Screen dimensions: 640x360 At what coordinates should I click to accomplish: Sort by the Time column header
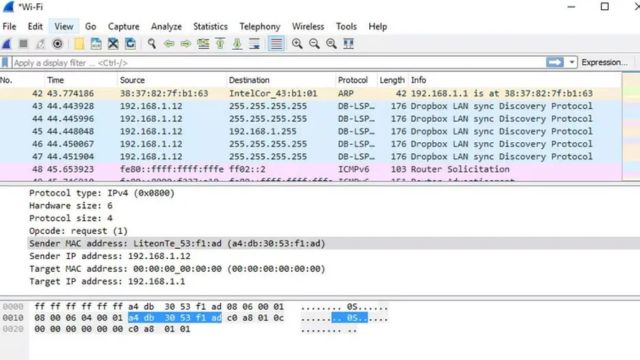point(81,80)
